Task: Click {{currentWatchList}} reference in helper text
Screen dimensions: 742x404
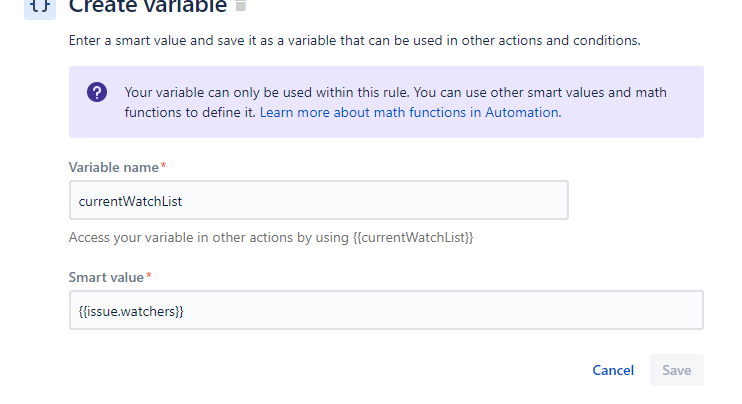Action: (x=413, y=237)
